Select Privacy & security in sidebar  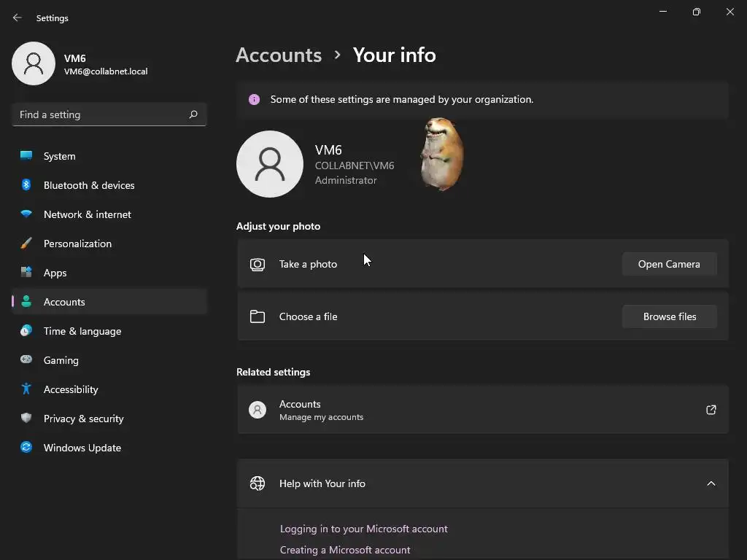pyautogui.click(x=109, y=419)
